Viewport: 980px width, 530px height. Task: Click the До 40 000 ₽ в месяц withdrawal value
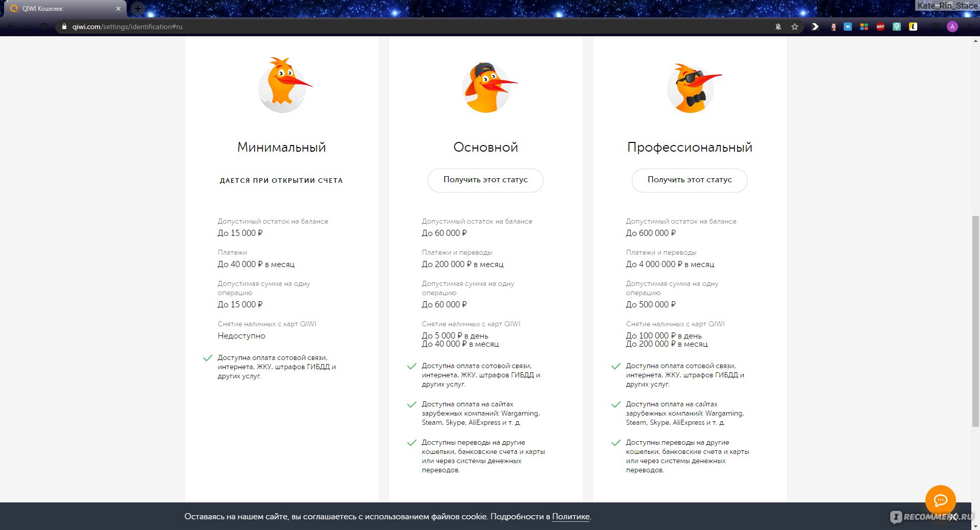pos(460,344)
